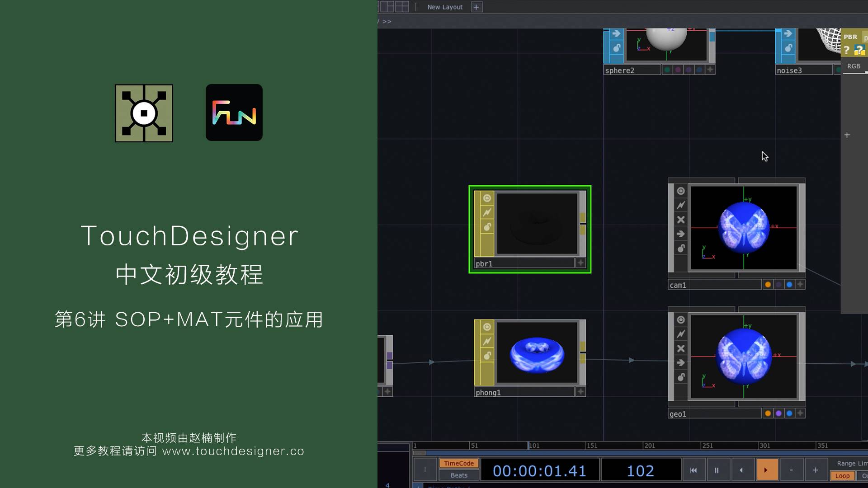Image resolution: width=868 pixels, height=488 pixels.
Task: Select Beats display mode
Action: point(459,475)
